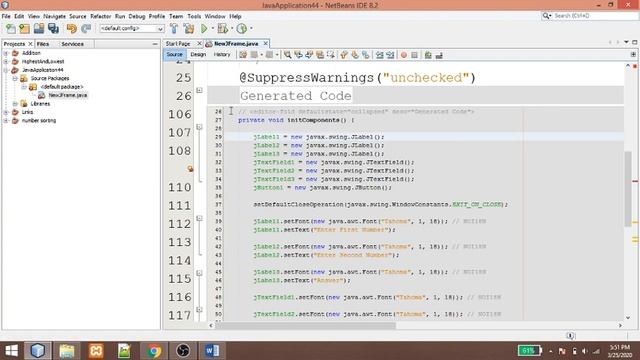
Task: Switch to the Services tab
Action: click(72, 44)
